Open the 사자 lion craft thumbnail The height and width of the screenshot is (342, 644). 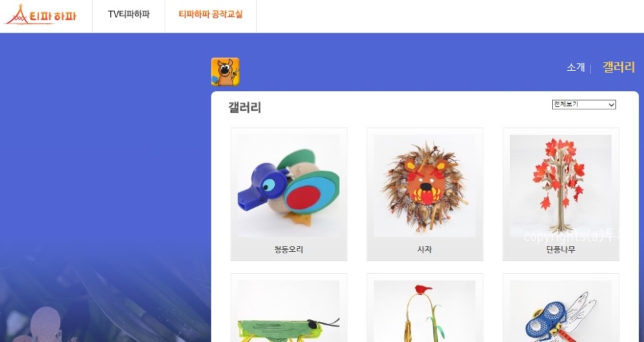(425, 186)
